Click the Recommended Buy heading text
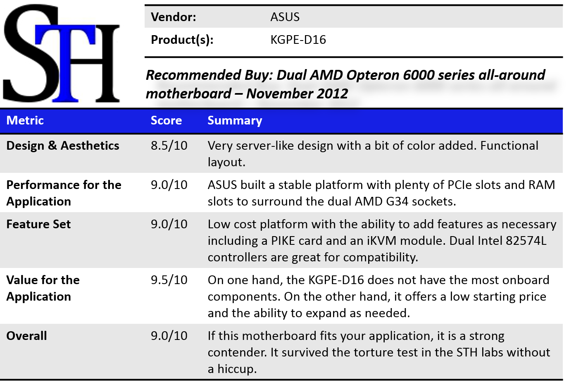Image resolution: width=588 pixels, height=385 pixels. pos(345,84)
